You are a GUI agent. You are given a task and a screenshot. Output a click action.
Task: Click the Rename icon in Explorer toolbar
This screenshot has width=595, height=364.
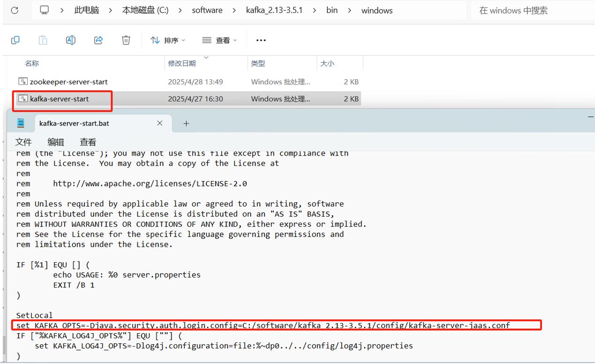(x=70, y=40)
